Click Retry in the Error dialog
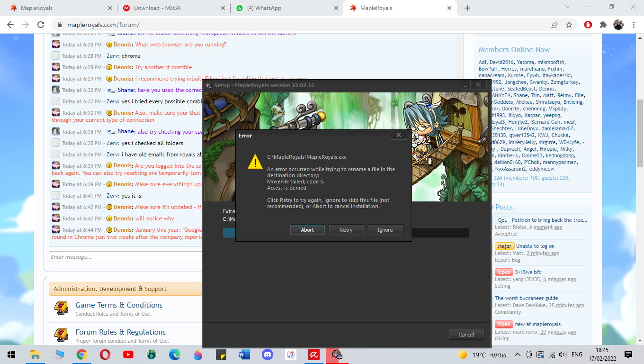 346,230
